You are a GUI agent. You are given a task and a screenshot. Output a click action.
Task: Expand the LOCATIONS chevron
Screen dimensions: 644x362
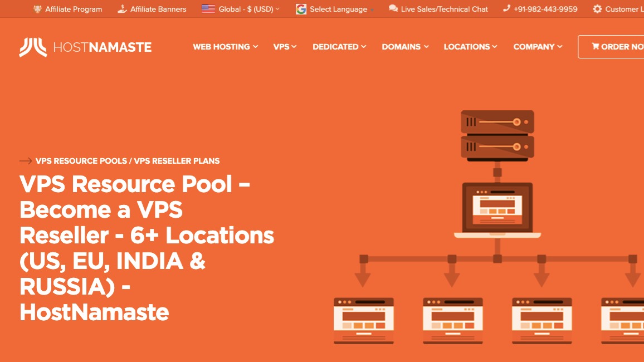pyautogui.click(x=495, y=47)
